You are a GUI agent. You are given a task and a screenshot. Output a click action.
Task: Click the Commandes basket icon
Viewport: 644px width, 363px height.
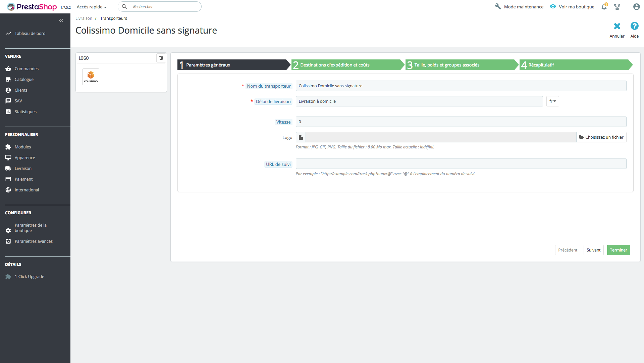[x=8, y=69]
